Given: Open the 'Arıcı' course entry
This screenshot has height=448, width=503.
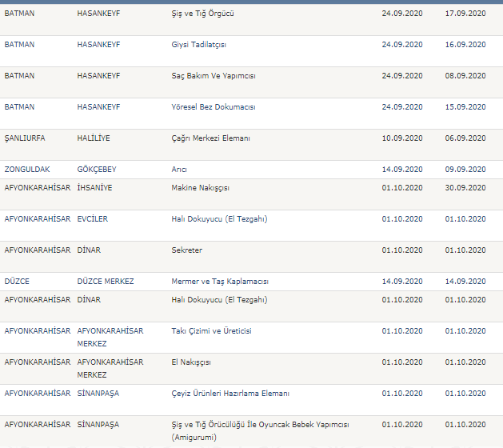Looking at the screenshot, I should [179, 170].
